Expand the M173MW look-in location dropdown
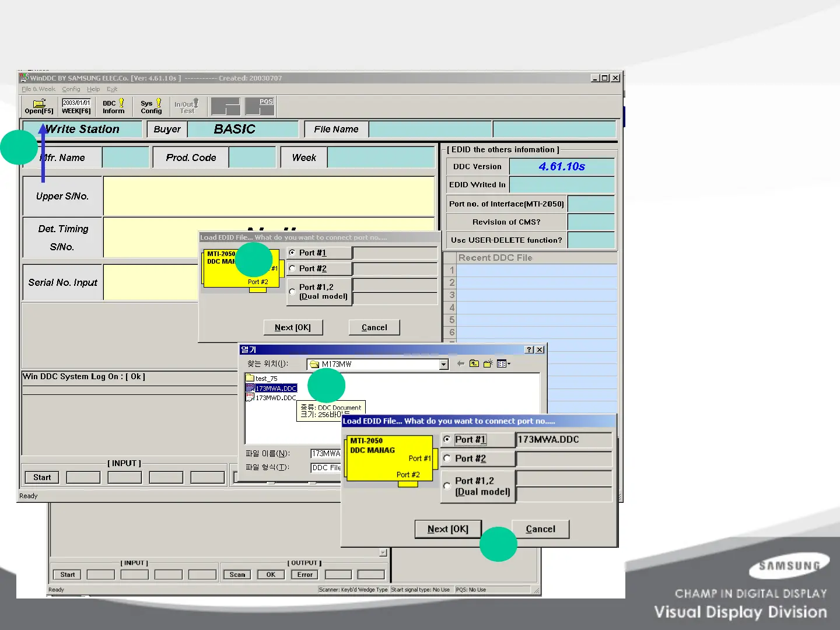Viewport: 840px width, 630px height. [444, 365]
